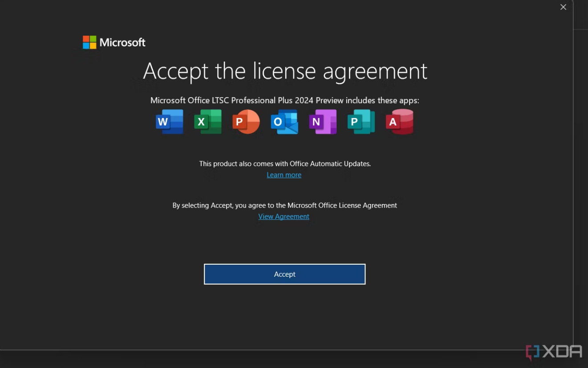This screenshot has width=588, height=368.
Task: Open the View Agreement link
Action: click(284, 217)
